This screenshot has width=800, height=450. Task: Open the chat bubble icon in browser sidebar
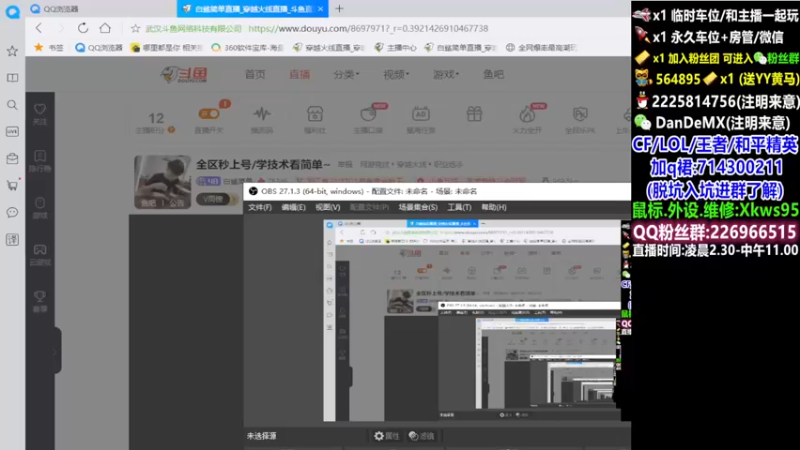[12, 212]
